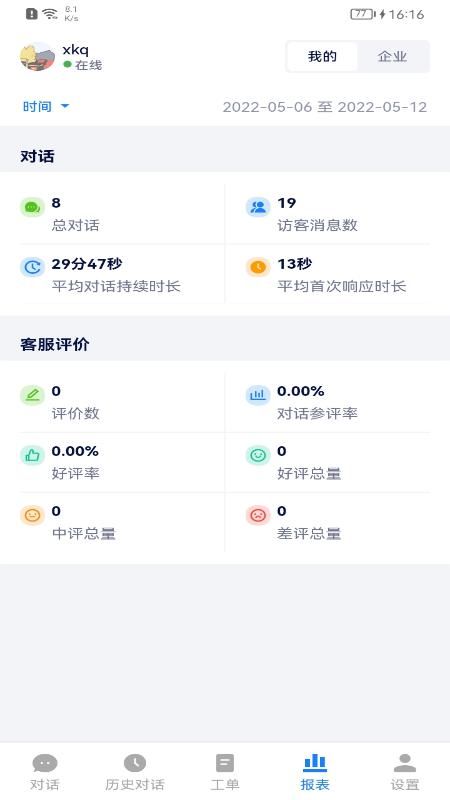Tap the orange clock icon for 平均首次响应时长
The image size is (450, 800).
point(258,267)
